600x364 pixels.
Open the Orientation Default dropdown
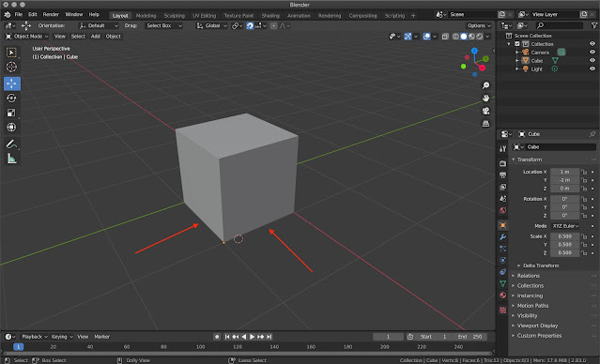99,25
